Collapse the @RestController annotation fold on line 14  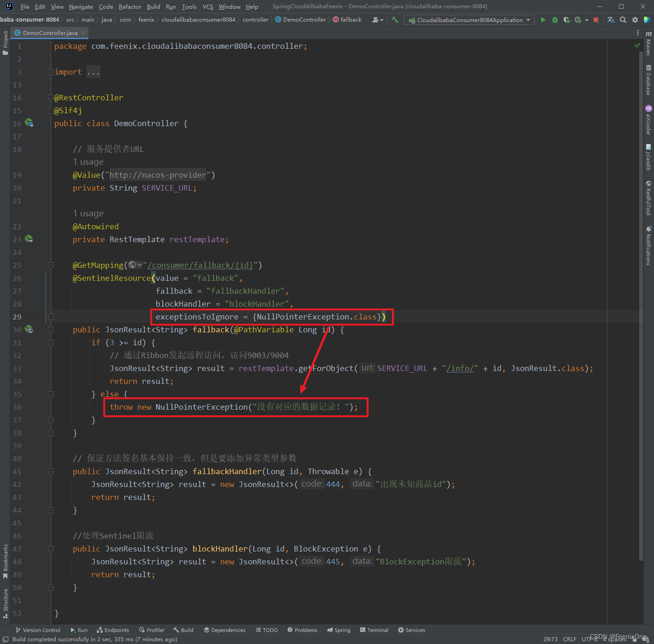click(x=51, y=98)
